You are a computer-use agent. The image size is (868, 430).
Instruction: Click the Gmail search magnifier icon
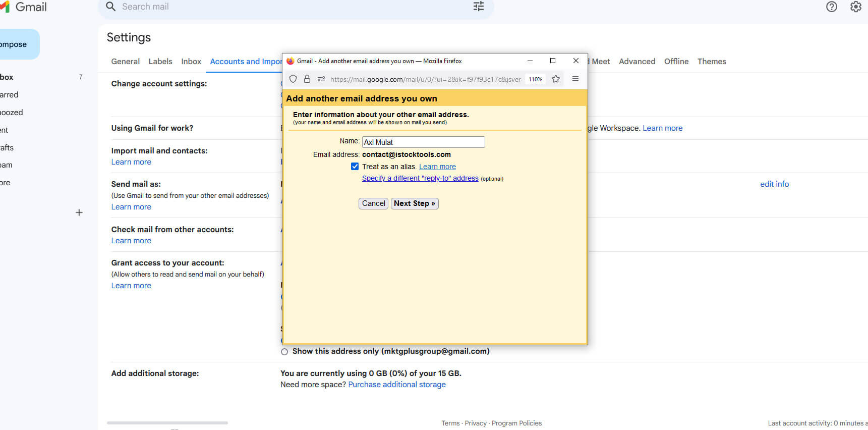[111, 7]
